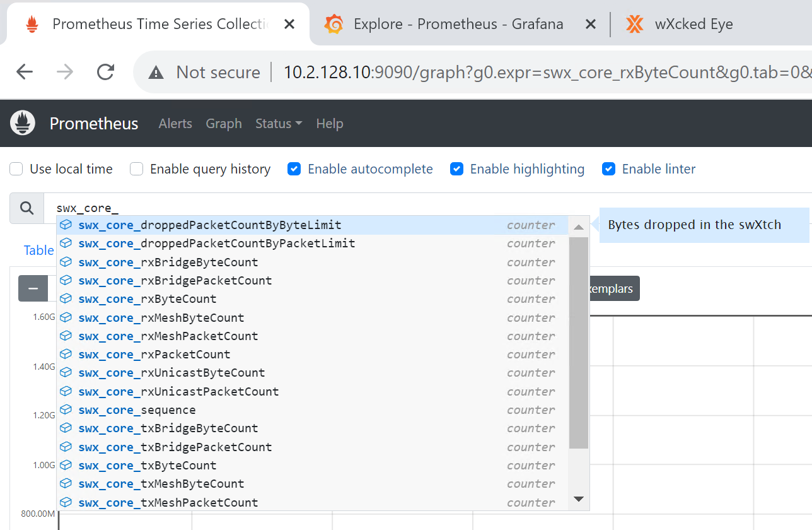
Task: Click metric icon beside swx_core_rxMeshByteCount
Action: (x=66, y=317)
